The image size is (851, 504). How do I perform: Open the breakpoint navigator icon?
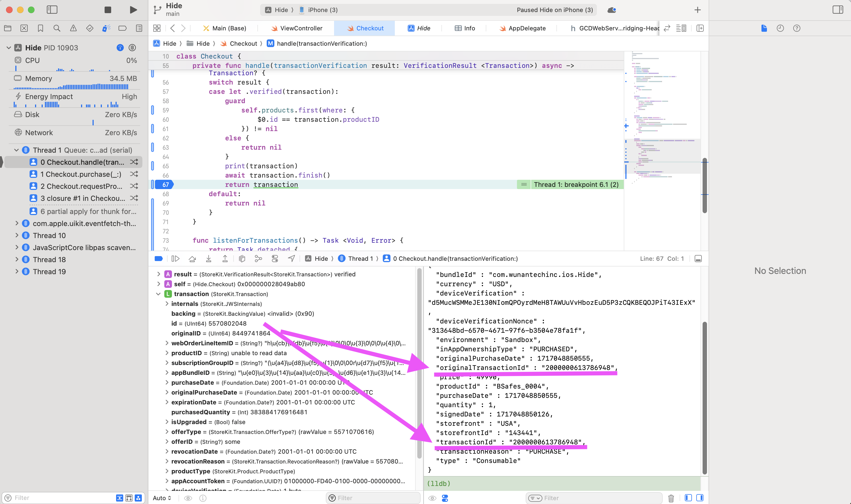click(x=122, y=28)
